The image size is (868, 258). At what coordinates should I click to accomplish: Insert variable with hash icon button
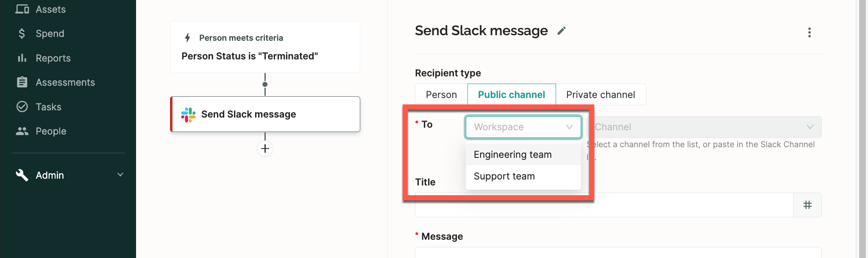pos(807,205)
